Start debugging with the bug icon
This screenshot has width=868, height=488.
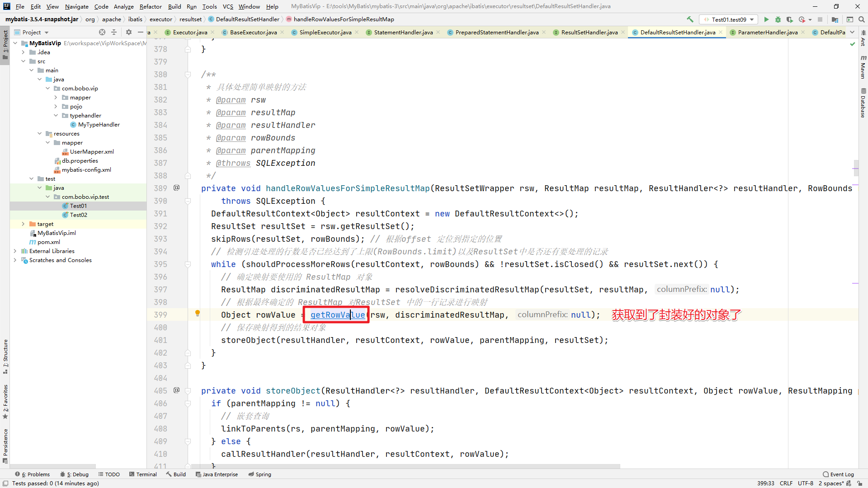tap(778, 19)
